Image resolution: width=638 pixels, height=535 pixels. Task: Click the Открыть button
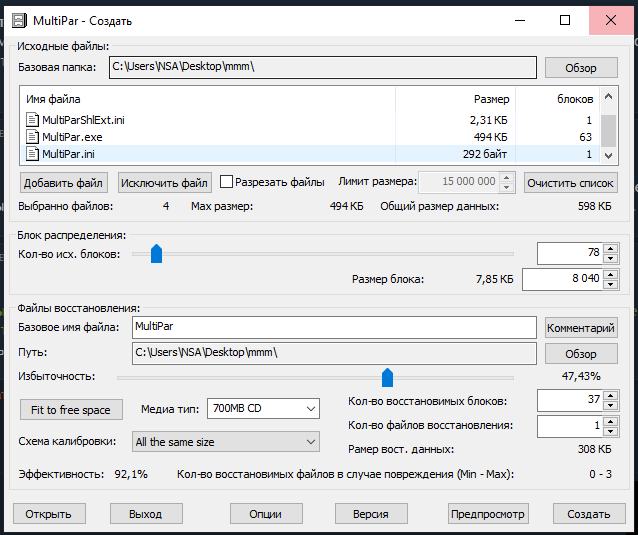49,514
